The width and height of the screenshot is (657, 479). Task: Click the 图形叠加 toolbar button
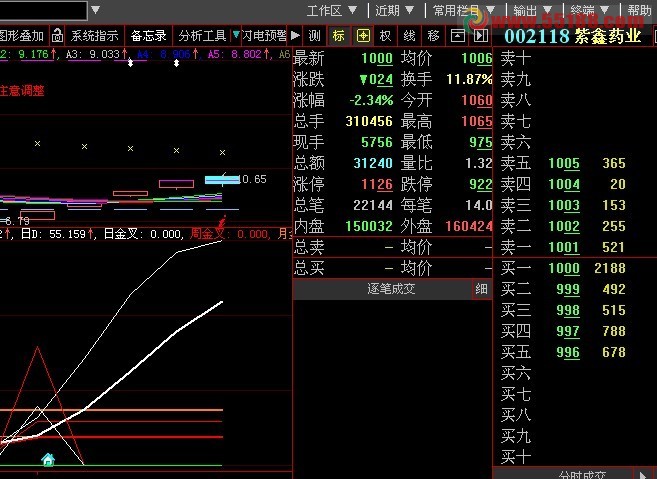click(x=22, y=36)
